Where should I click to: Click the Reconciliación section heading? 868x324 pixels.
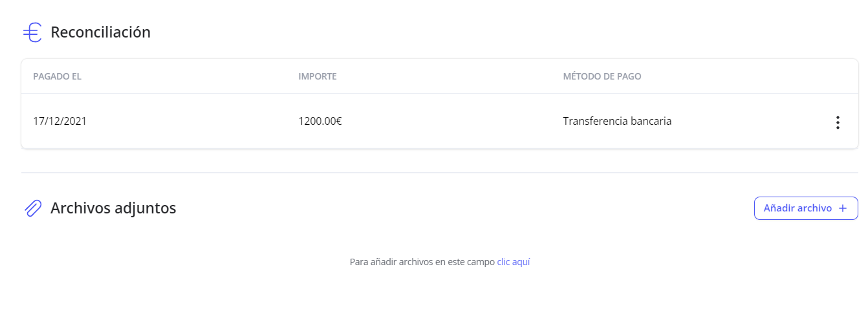(100, 32)
